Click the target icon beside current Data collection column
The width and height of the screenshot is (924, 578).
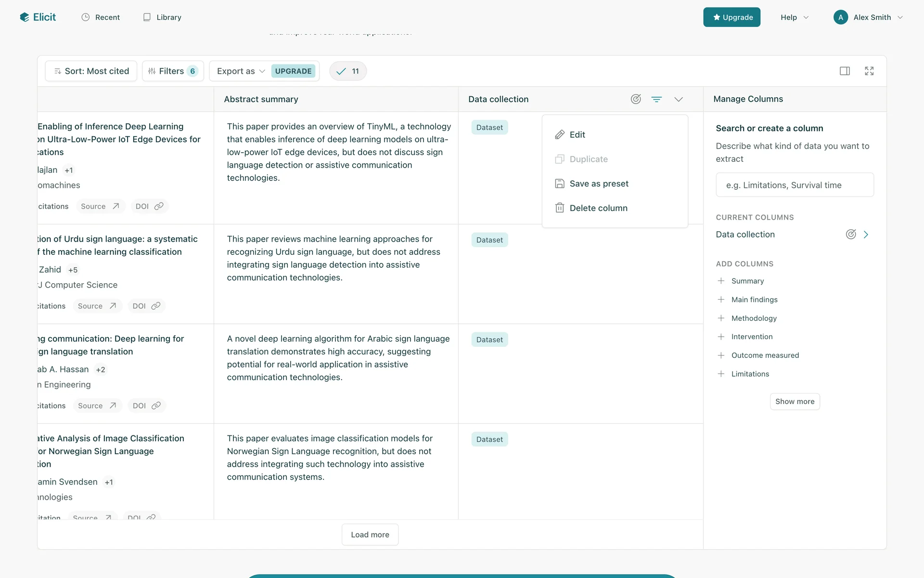pyautogui.click(x=851, y=235)
